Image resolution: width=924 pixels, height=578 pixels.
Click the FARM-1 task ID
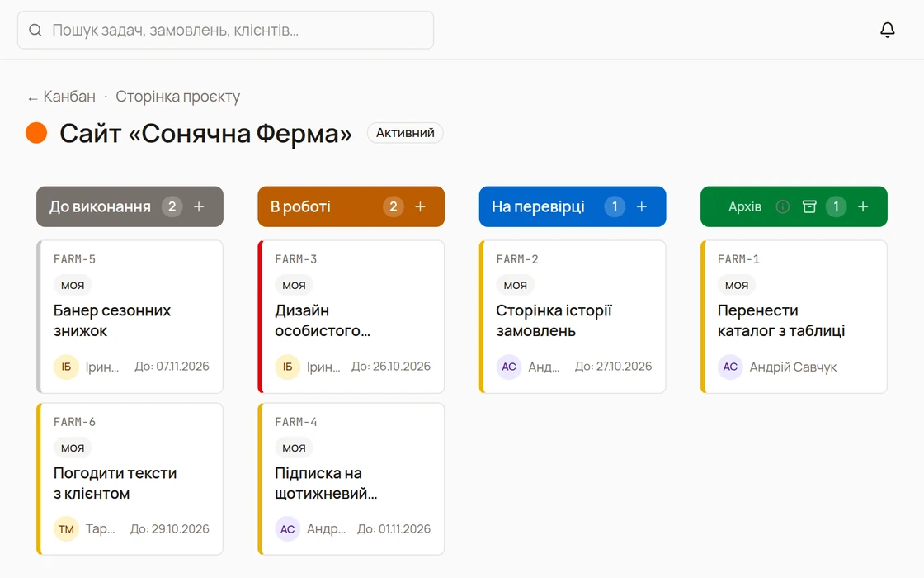pos(738,259)
